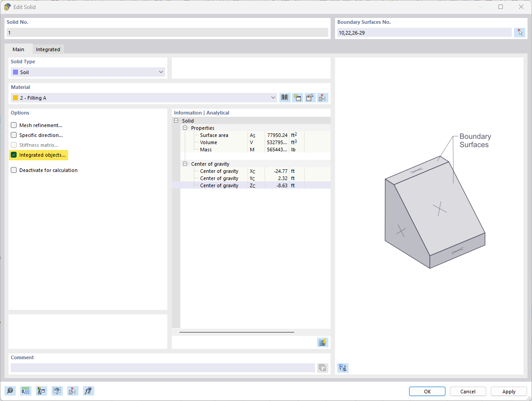Click the preview view toggle icon

tap(343, 368)
